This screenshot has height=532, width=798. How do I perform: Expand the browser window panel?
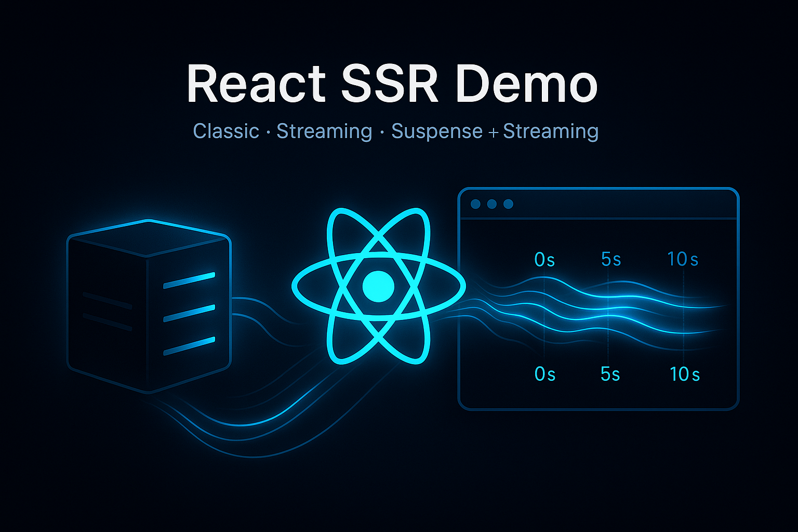[597, 299]
